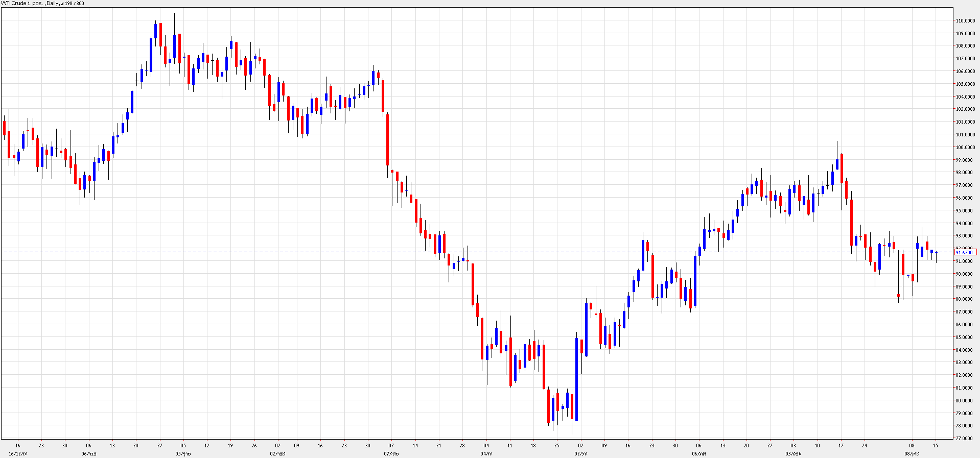Viewport: 980px width, 458px height.
Task: Click the 86.0000 price axis label
Action: 965,325
